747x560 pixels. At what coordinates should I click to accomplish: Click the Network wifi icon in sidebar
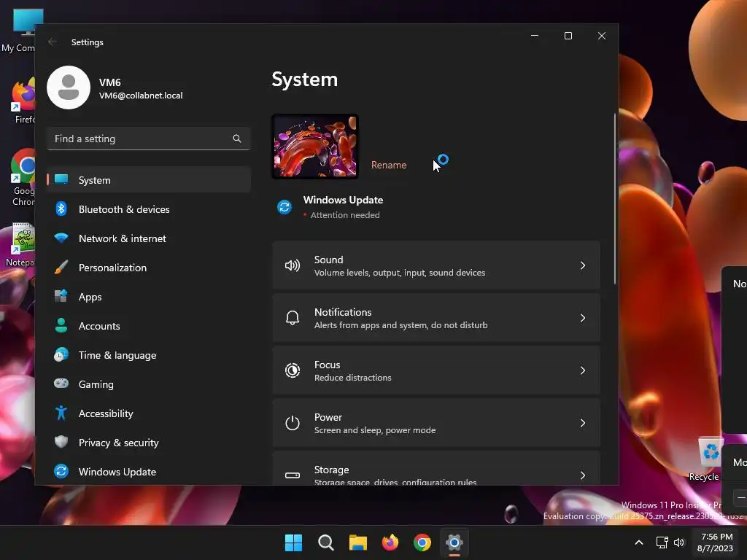click(x=61, y=238)
